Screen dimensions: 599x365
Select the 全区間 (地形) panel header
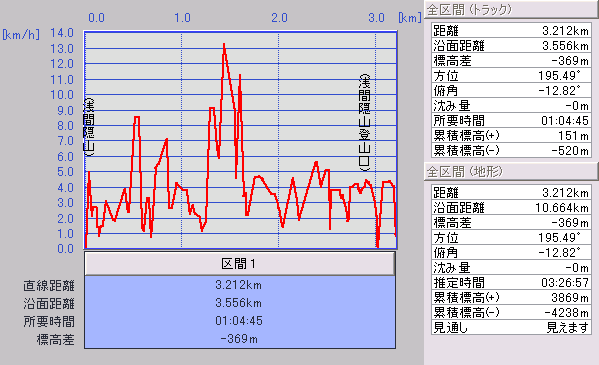[511, 171]
